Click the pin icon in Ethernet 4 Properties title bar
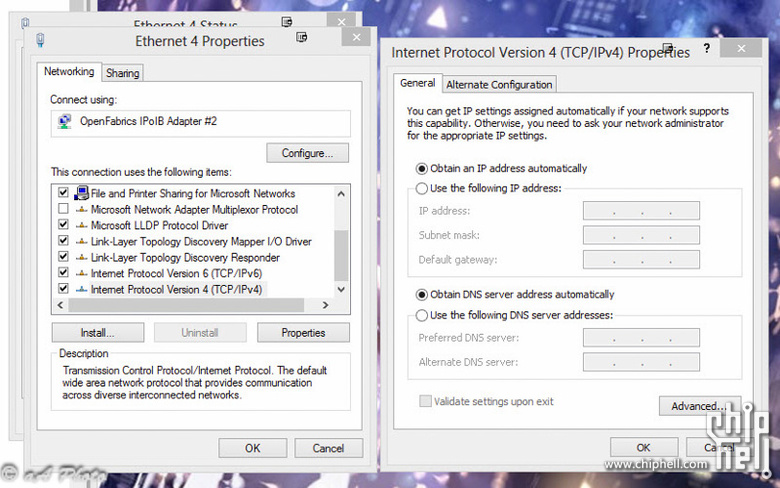The image size is (780, 488). pos(301,37)
